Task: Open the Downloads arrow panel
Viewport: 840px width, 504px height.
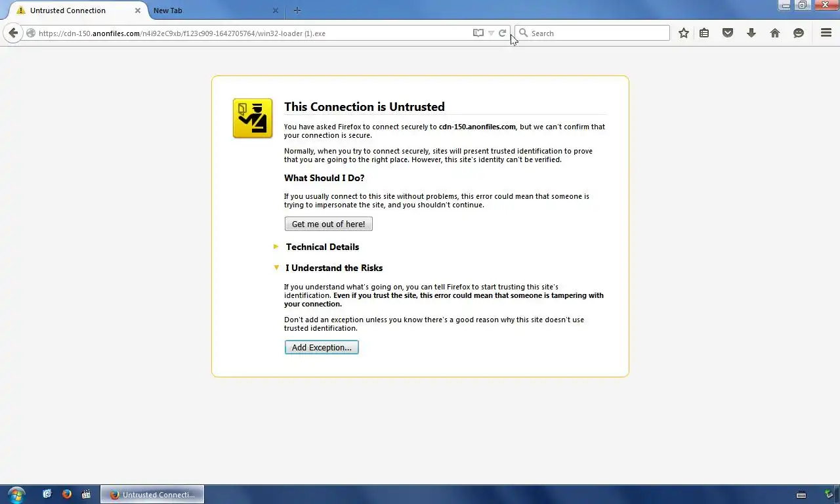Action: [751, 33]
